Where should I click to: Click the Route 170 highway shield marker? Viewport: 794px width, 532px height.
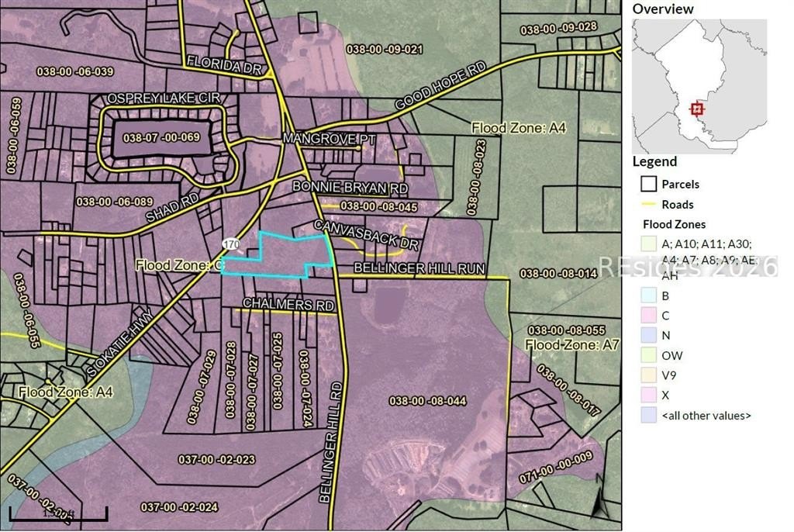231,244
